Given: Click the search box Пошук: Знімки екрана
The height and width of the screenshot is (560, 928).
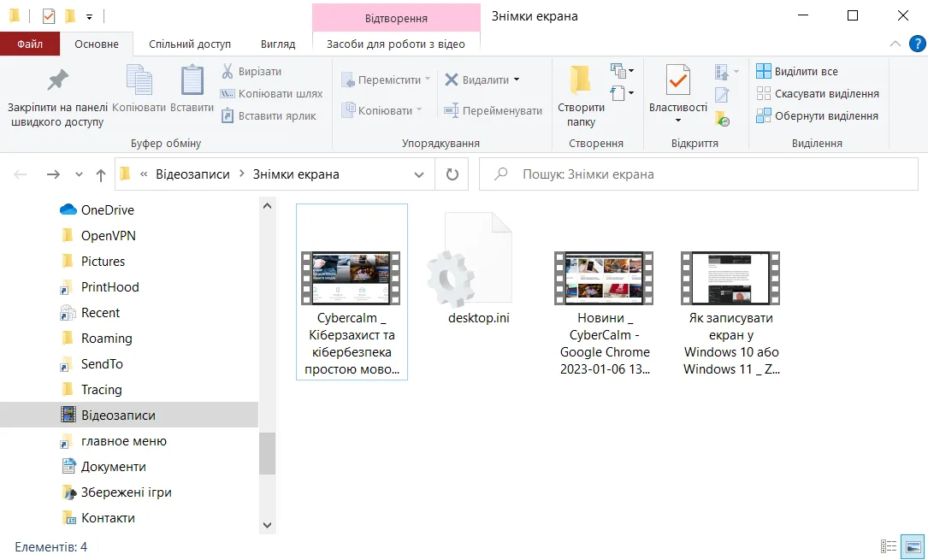Looking at the screenshot, I should coord(699,174).
